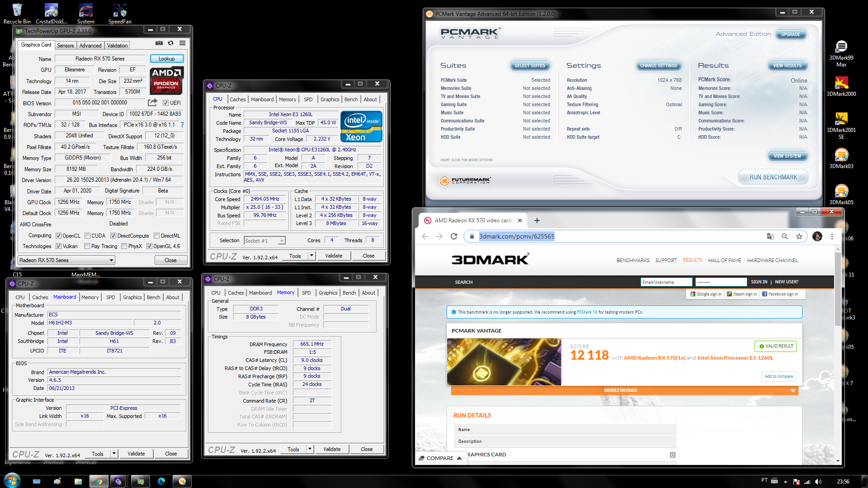Image resolution: width=868 pixels, height=488 pixels.
Task: Toggle the OpenGL 4.6 checkbox
Action: [x=149, y=246]
